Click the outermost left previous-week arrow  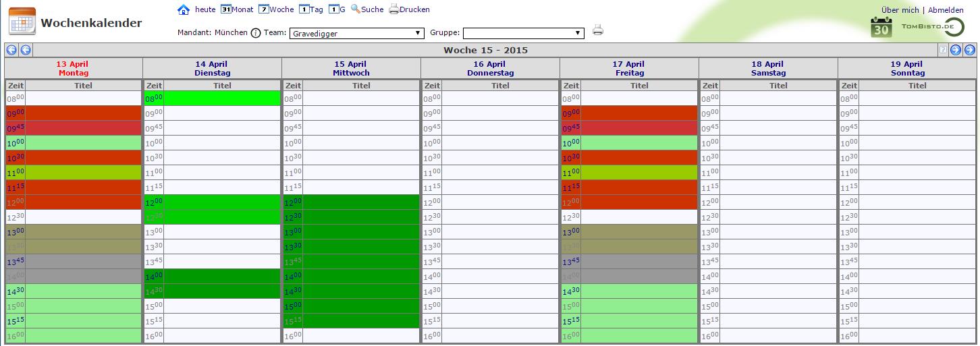(11, 50)
